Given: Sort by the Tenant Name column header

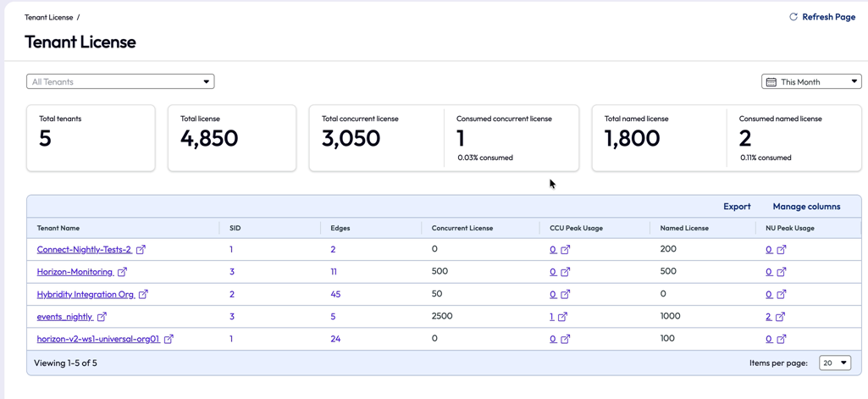Looking at the screenshot, I should coord(58,228).
